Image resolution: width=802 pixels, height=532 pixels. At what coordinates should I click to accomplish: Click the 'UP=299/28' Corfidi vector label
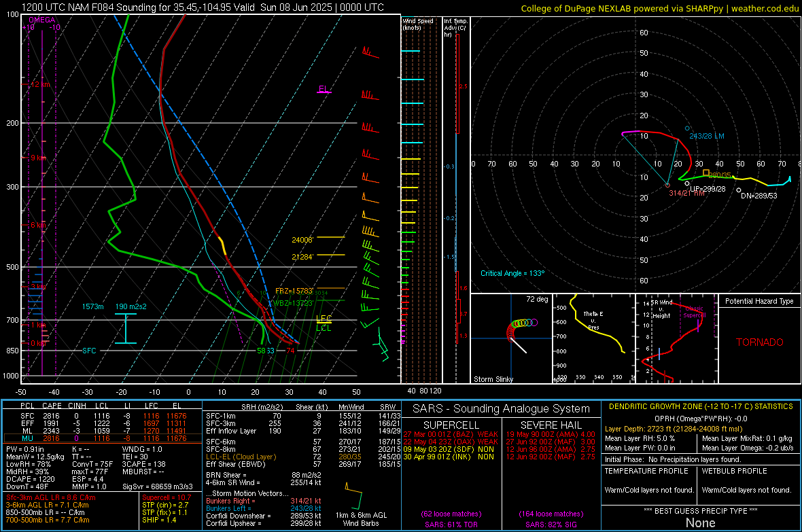click(x=708, y=189)
